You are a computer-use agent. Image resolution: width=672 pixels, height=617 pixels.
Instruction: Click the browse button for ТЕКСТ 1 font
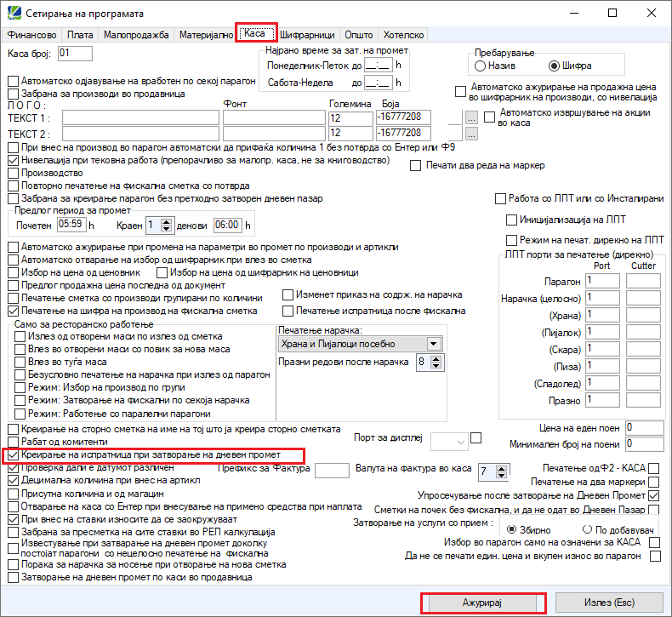[471, 117]
